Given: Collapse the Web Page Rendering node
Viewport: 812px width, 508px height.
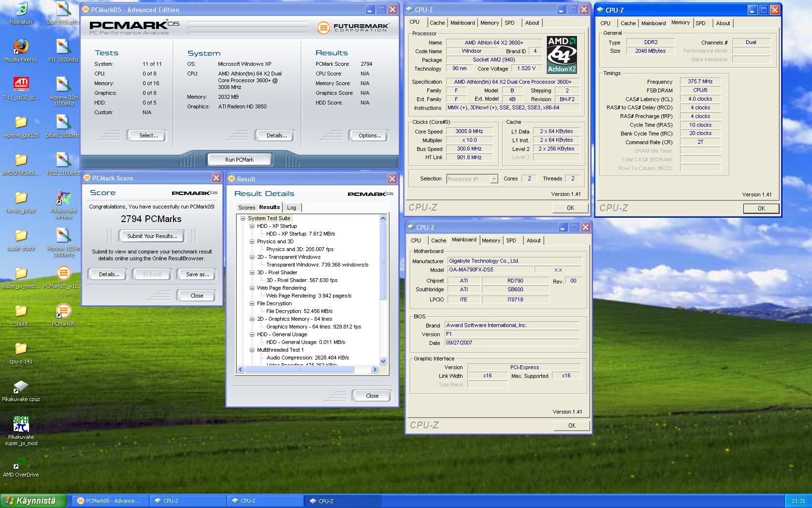Looking at the screenshot, I should (252, 288).
